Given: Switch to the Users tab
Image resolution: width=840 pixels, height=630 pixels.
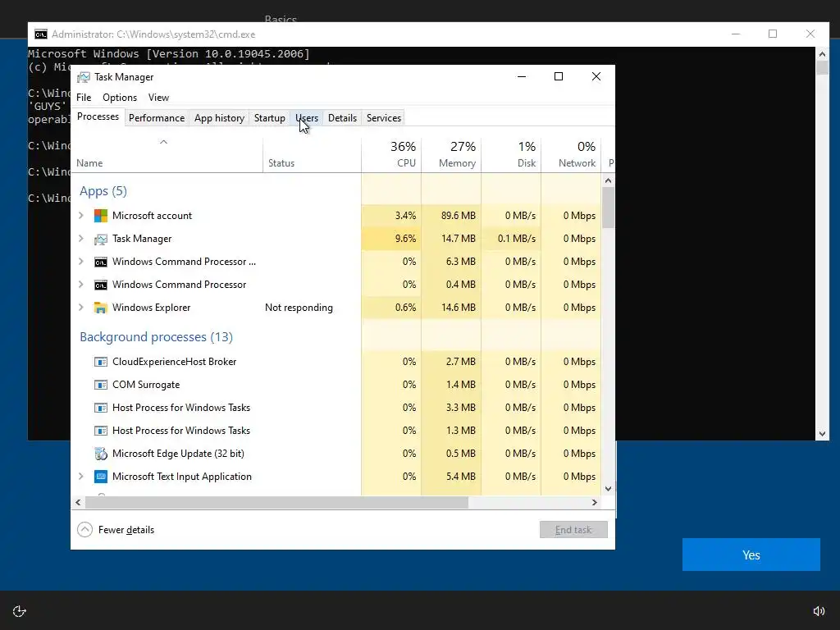Looking at the screenshot, I should click(x=307, y=118).
